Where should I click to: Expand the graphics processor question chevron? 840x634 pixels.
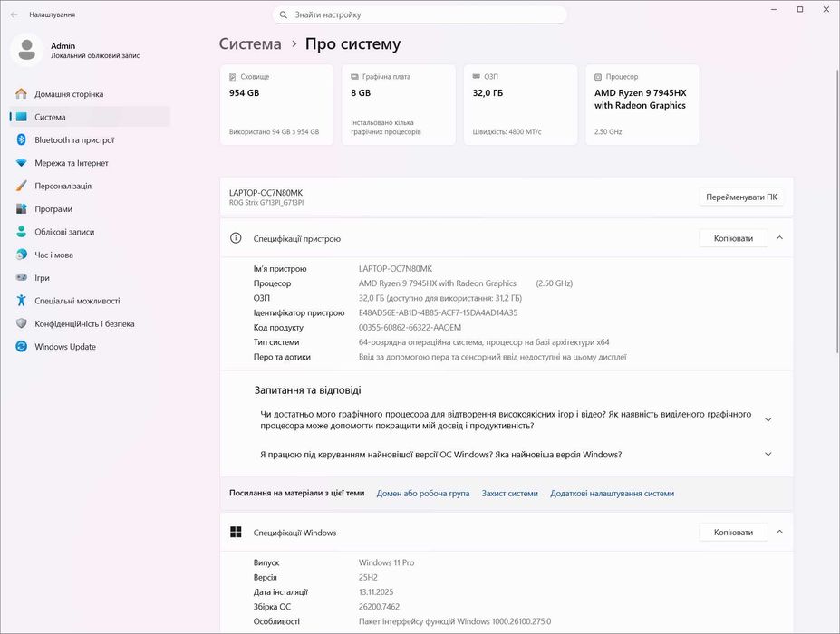(768, 420)
